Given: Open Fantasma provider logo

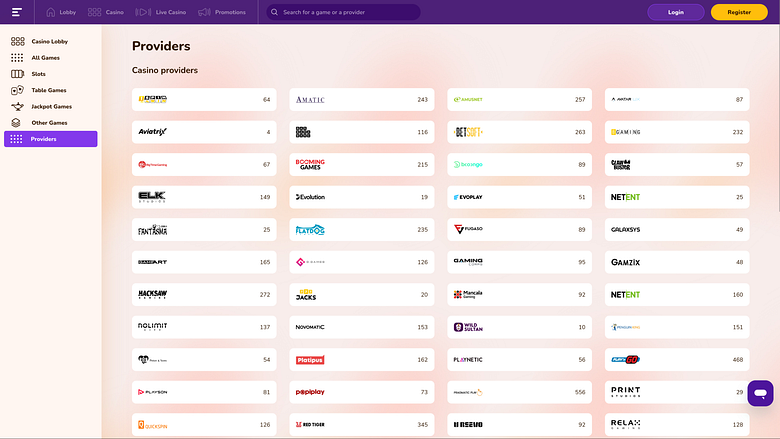Looking at the screenshot, I should point(152,230).
